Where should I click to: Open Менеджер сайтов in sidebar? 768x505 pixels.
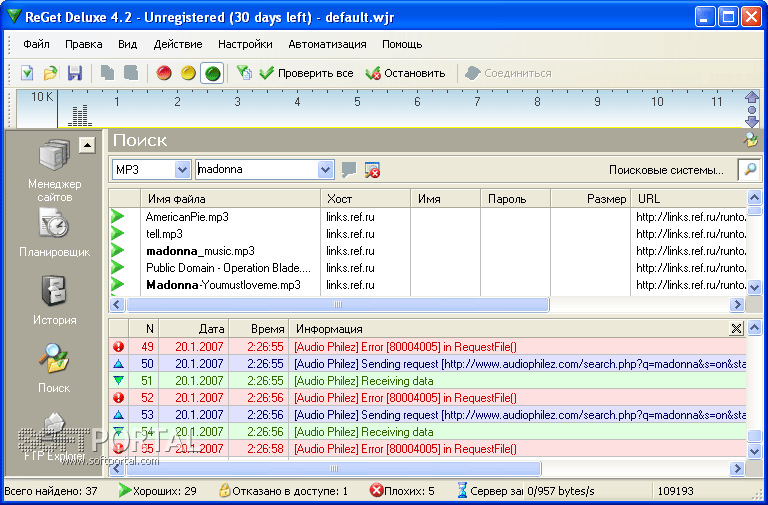click(x=54, y=170)
